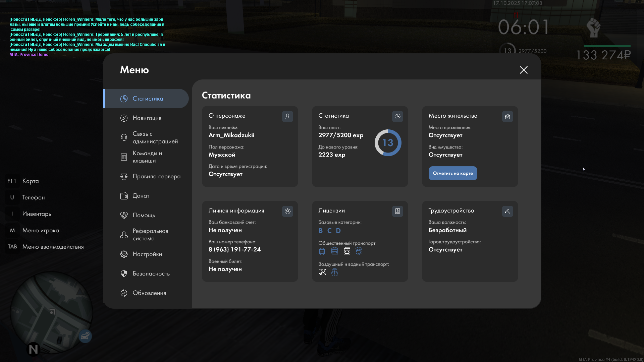Viewport: 644px width, 362px height.
Task: Click the account icon in Личная информация card
Action: [x=287, y=211]
